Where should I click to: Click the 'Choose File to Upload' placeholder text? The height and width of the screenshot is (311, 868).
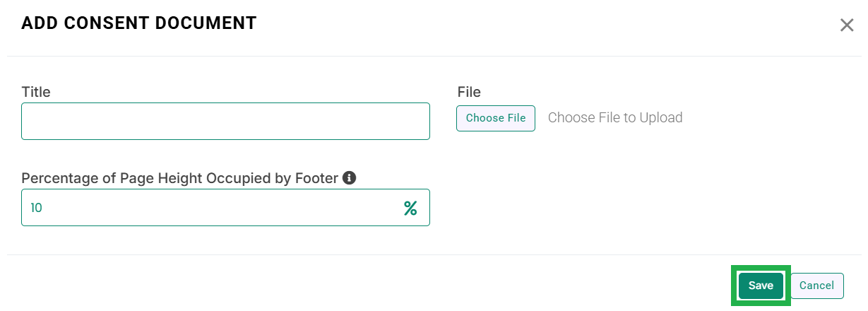(615, 117)
